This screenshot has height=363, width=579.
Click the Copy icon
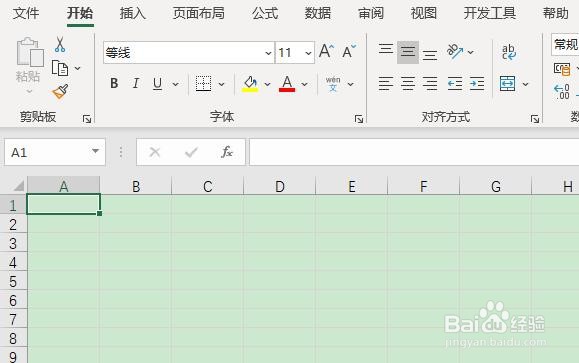point(60,68)
